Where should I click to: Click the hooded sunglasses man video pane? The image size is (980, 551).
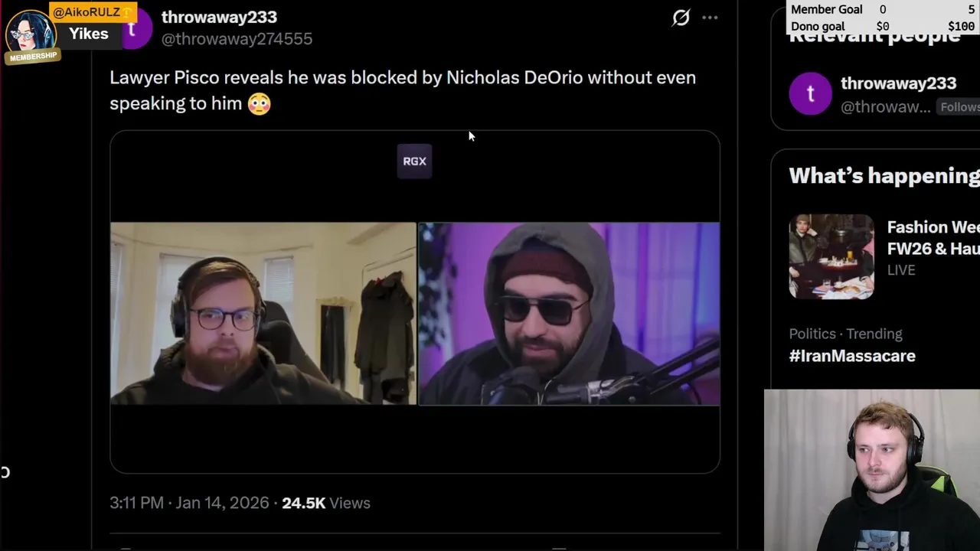(569, 313)
